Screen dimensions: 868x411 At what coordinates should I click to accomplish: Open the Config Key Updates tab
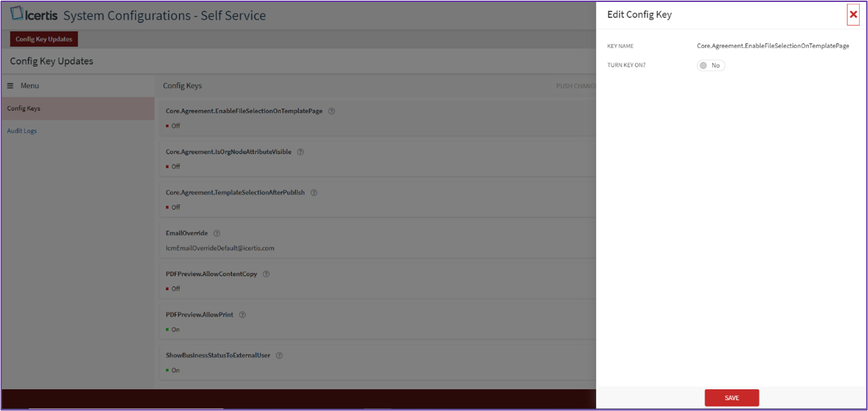[44, 39]
